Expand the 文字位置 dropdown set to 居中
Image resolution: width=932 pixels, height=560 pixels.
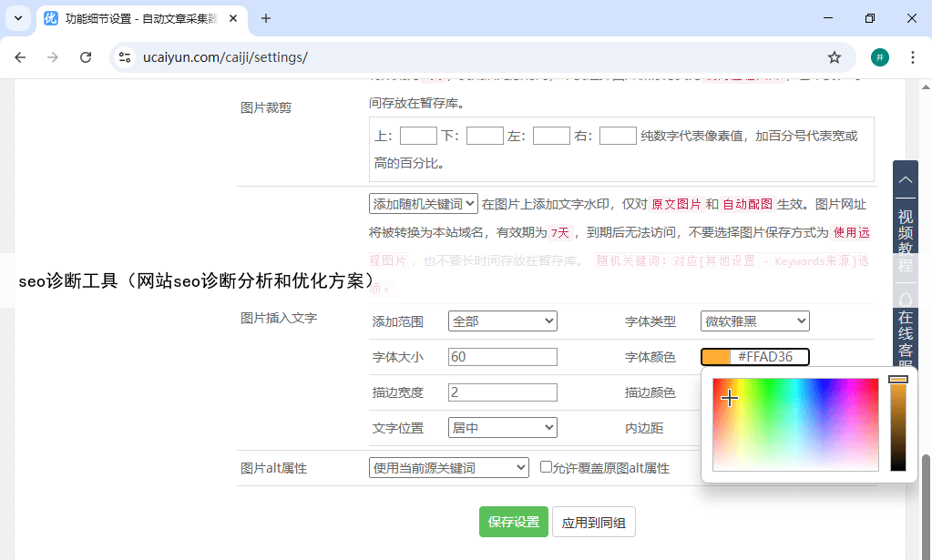click(x=502, y=427)
